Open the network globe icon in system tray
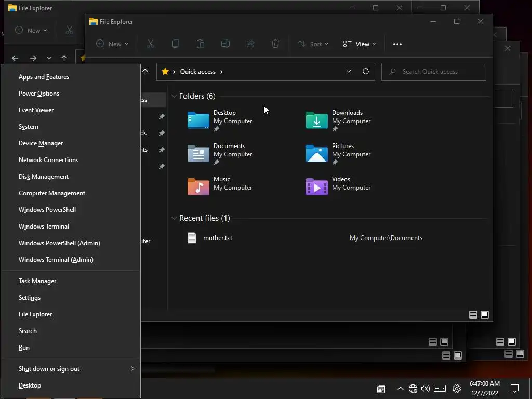This screenshot has height=399, width=532. click(413, 389)
